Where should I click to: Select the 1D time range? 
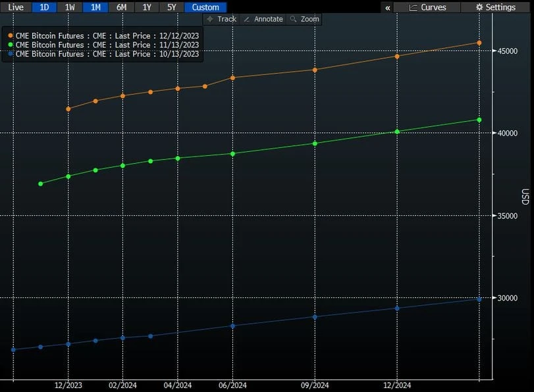(44, 7)
